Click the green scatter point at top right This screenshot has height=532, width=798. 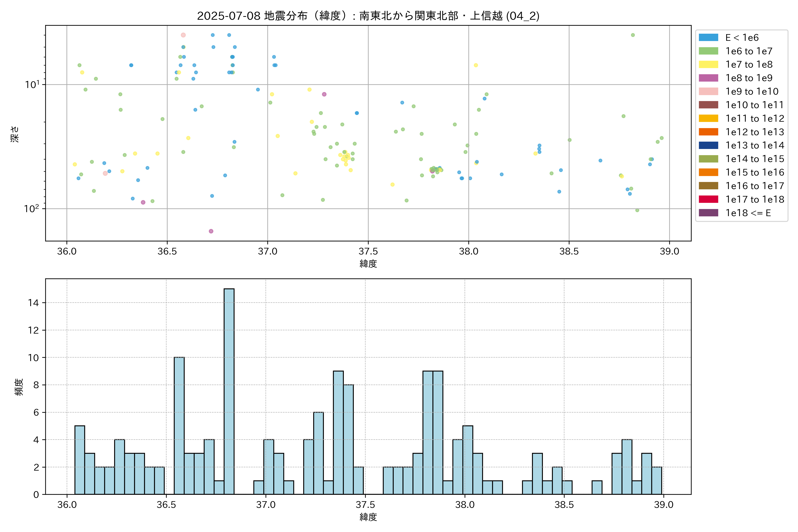tap(633, 35)
